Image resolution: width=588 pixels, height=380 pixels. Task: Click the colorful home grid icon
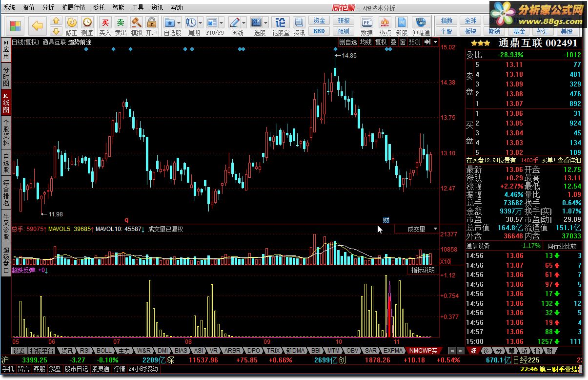16,25
